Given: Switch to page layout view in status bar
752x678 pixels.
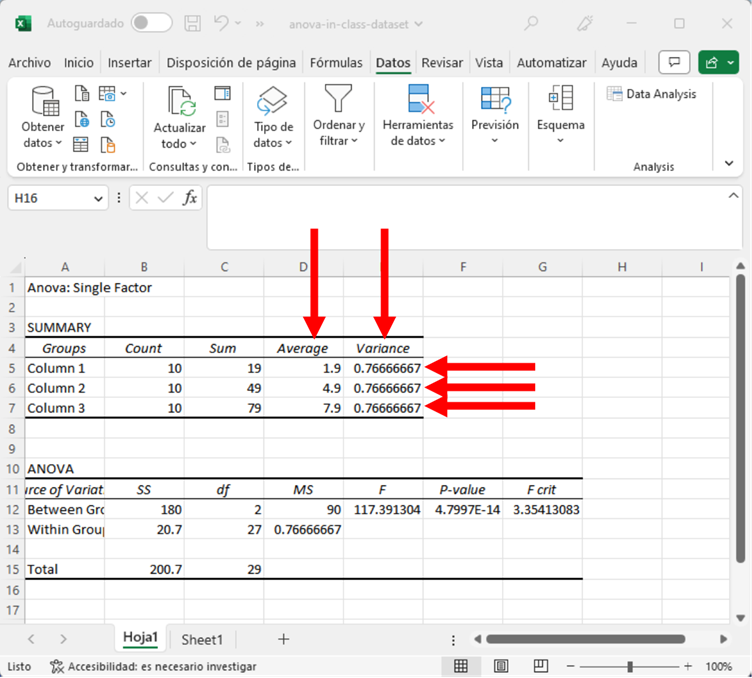Looking at the screenshot, I should coord(501,666).
